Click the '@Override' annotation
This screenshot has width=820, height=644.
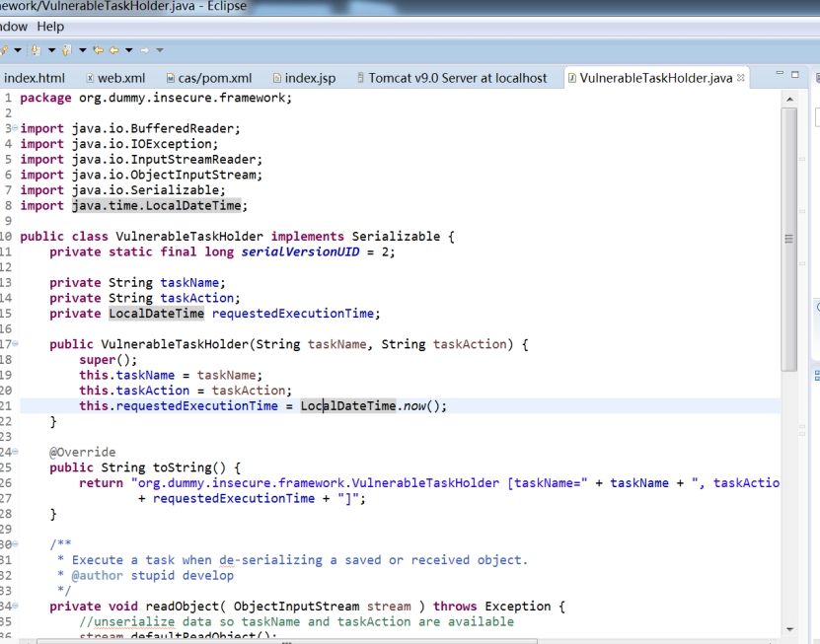(x=83, y=452)
